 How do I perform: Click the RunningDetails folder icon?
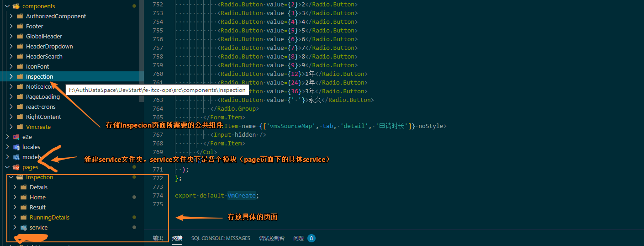coord(24,217)
